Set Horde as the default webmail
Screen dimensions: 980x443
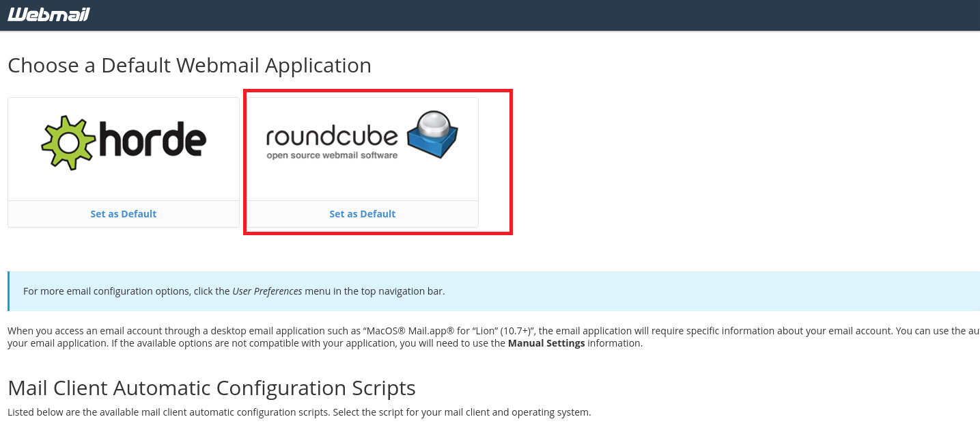[x=124, y=214]
